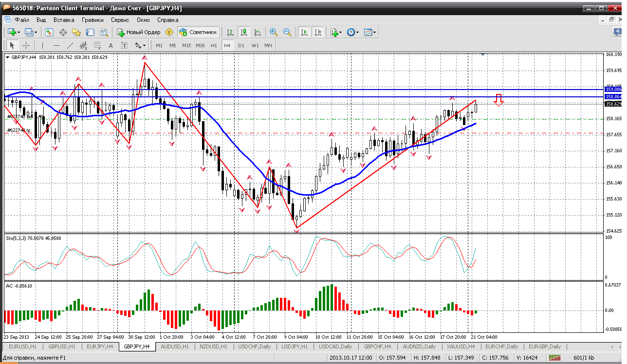
Task: Switch to the XAUUSD,H4 chart tab
Action: [461, 346]
